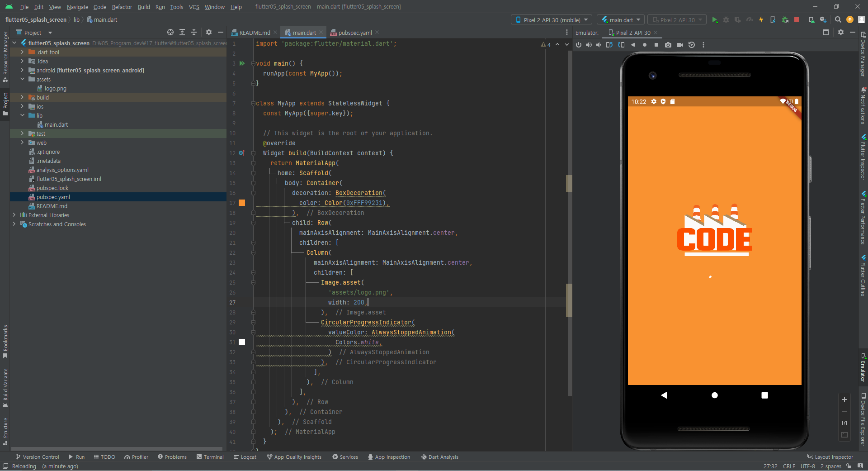Click the Search Everywhere magnifier icon

click(838, 20)
